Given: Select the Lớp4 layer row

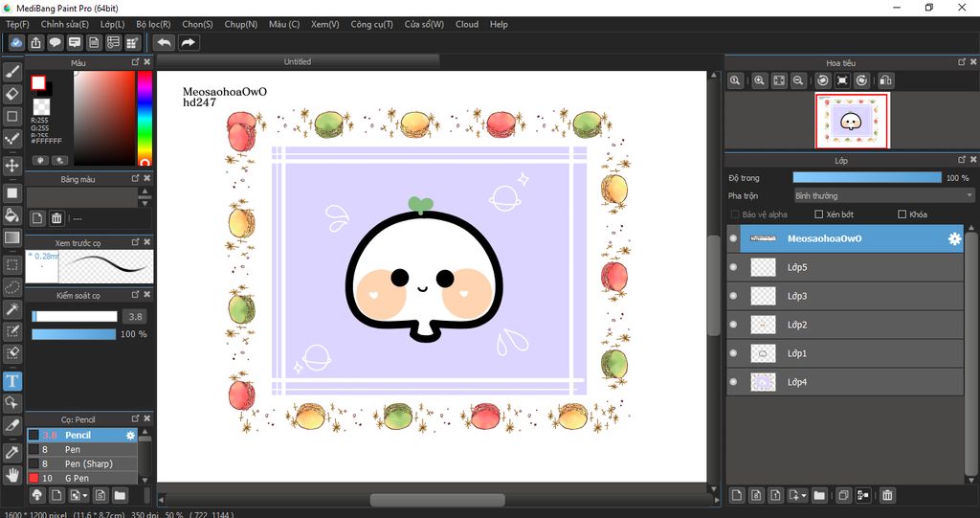Looking at the screenshot, I should point(845,382).
